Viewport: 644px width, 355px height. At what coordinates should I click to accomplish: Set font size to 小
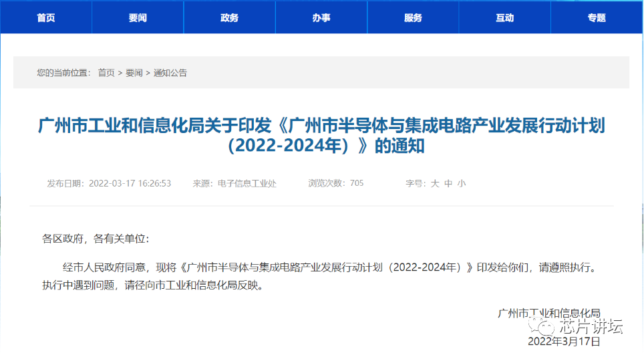click(x=462, y=183)
